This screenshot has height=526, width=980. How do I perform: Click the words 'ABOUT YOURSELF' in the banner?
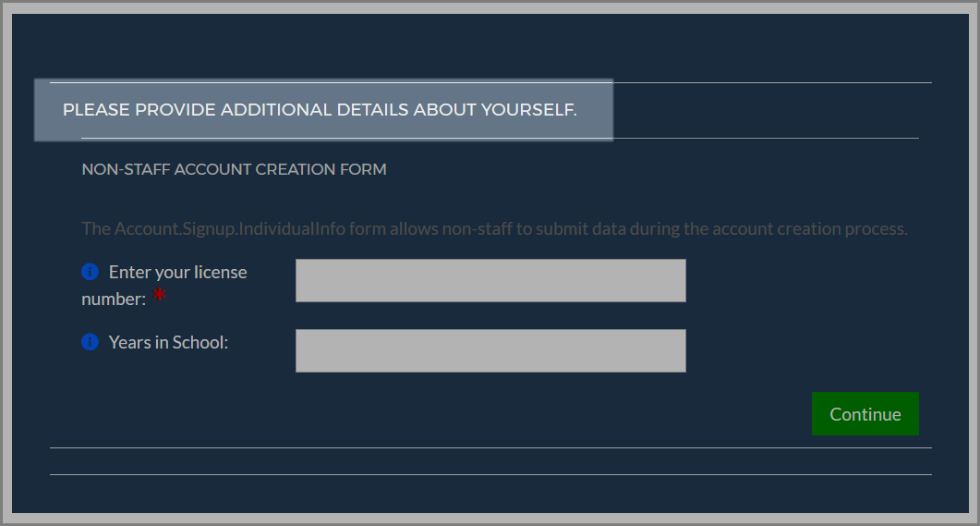[495, 109]
